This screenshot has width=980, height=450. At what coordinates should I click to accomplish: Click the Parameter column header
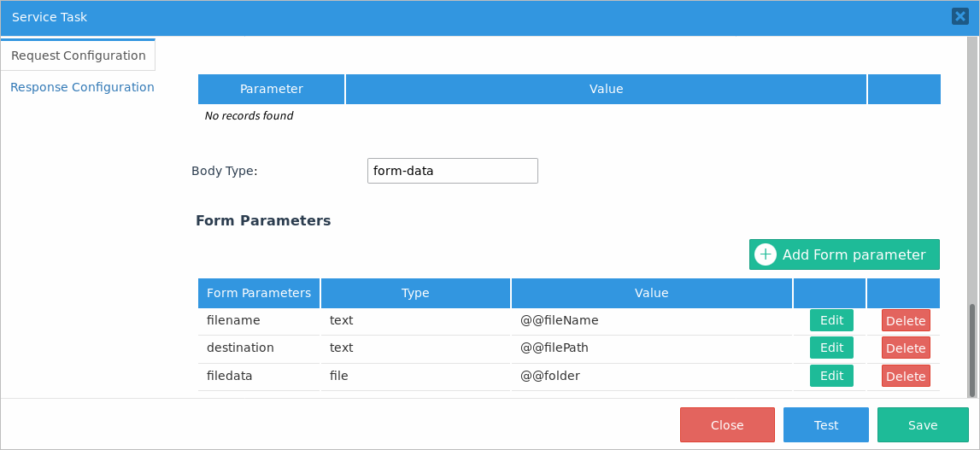[271, 89]
